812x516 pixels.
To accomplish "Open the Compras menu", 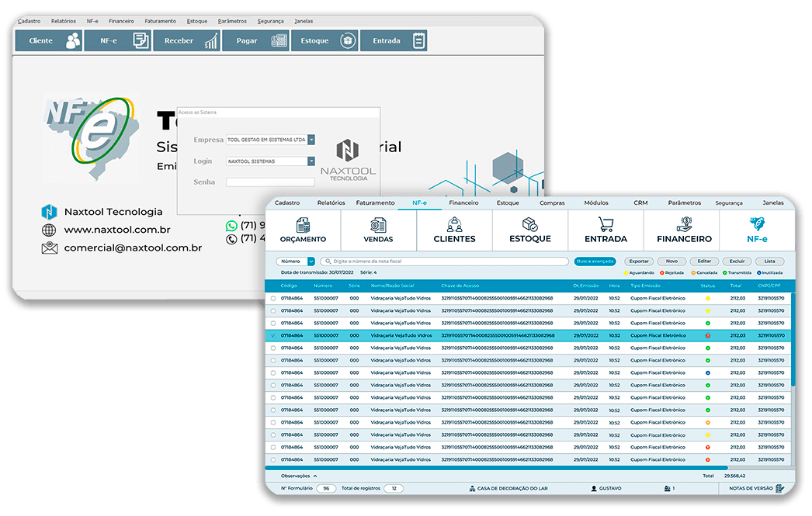I will click(x=552, y=203).
